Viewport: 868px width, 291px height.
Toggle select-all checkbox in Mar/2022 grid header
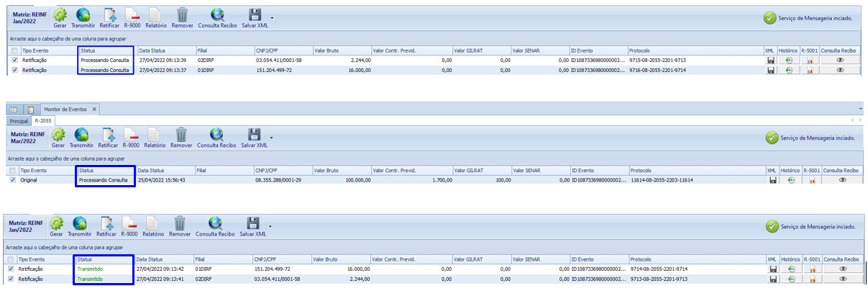point(13,171)
